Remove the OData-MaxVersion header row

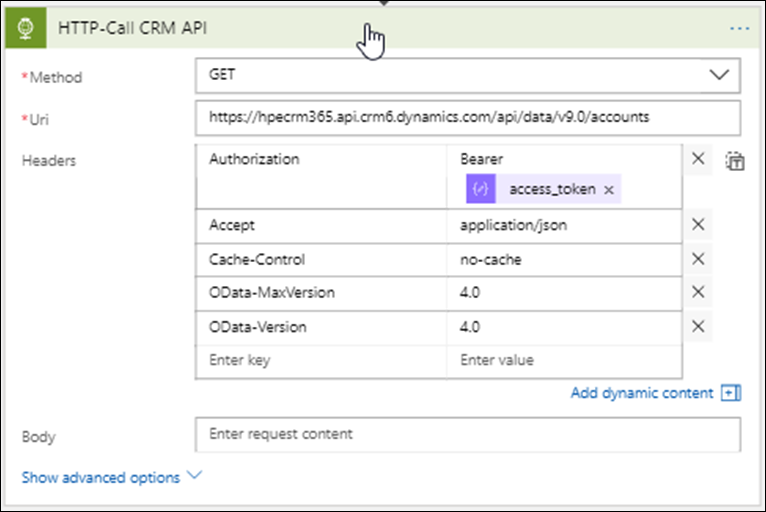[698, 292]
